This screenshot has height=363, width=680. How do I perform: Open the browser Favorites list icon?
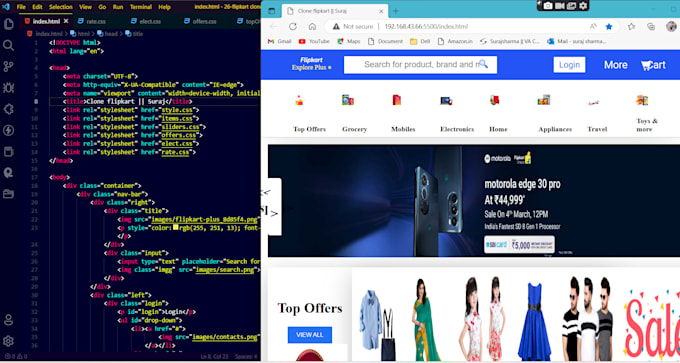pyautogui.click(x=631, y=26)
